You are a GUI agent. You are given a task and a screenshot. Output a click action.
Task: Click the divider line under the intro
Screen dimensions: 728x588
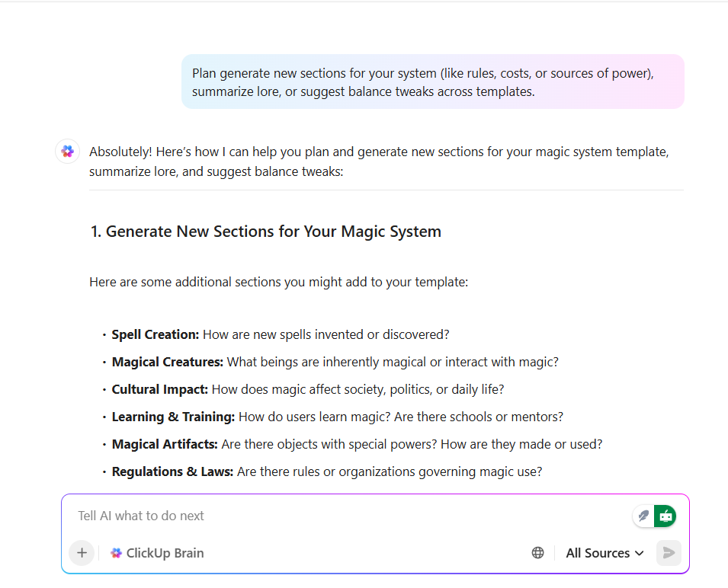[x=386, y=190]
